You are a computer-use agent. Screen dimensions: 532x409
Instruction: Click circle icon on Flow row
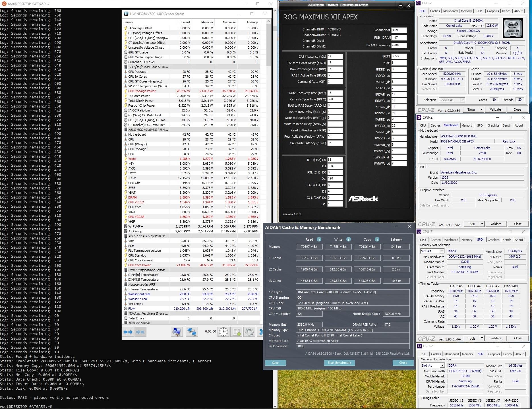tap(126, 309)
